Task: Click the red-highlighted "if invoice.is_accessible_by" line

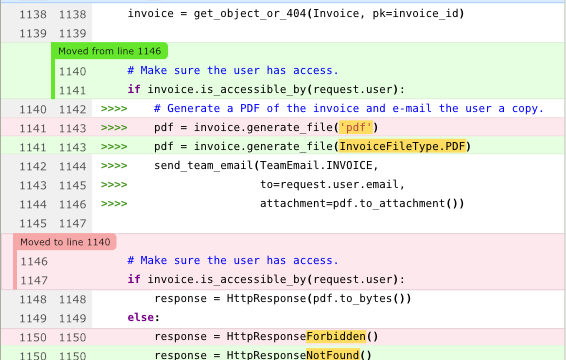Action: [266, 279]
